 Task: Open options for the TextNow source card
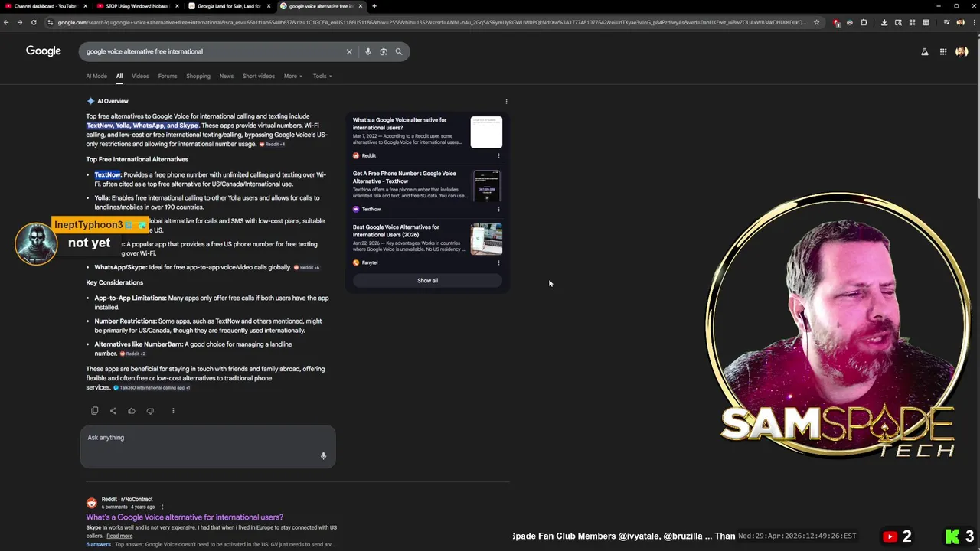[498, 209]
